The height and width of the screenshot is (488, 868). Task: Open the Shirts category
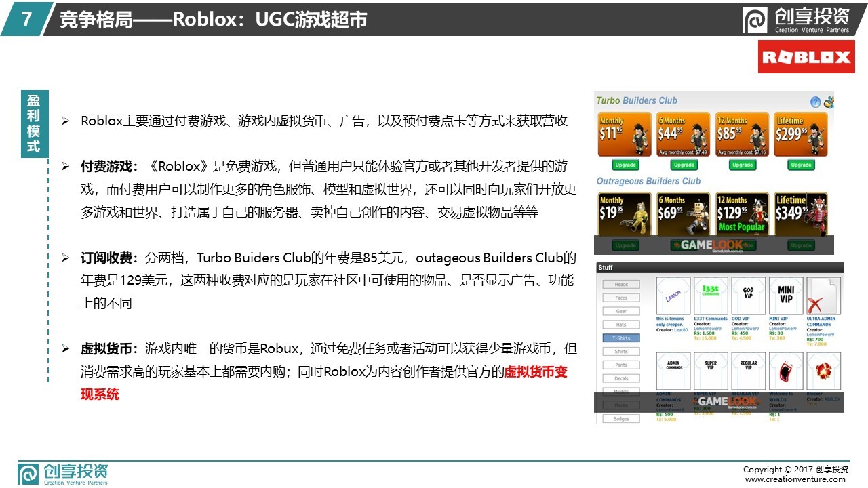click(621, 352)
